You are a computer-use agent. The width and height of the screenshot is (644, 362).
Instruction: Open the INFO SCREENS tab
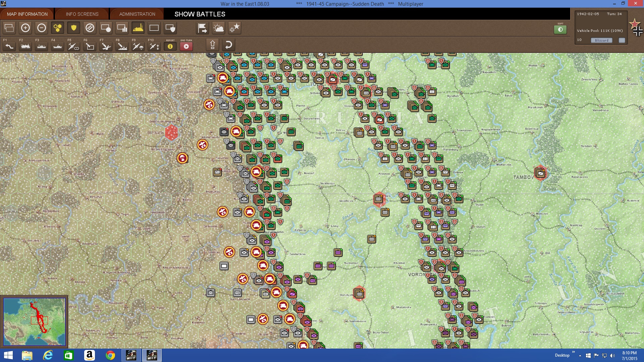(x=82, y=14)
